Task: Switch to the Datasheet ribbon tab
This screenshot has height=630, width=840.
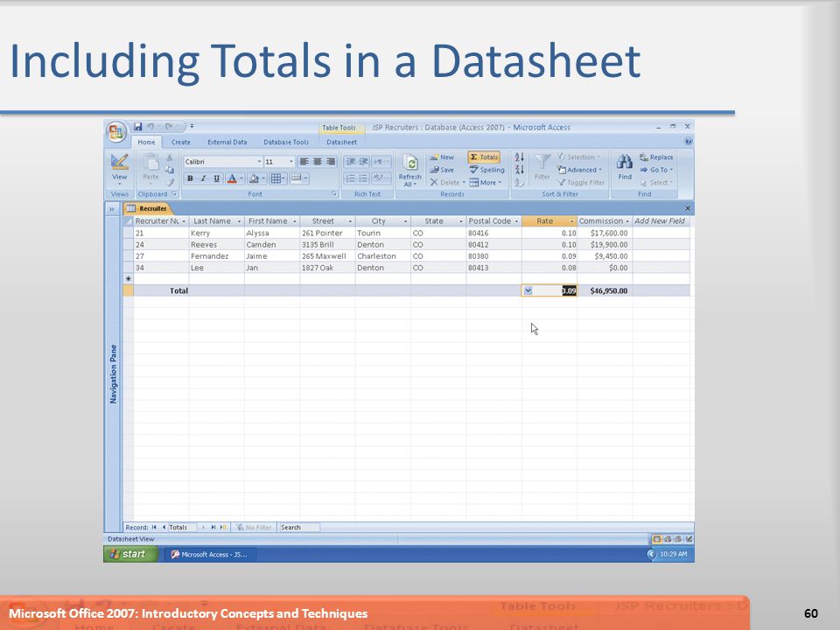Action: (x=342, y=143)
